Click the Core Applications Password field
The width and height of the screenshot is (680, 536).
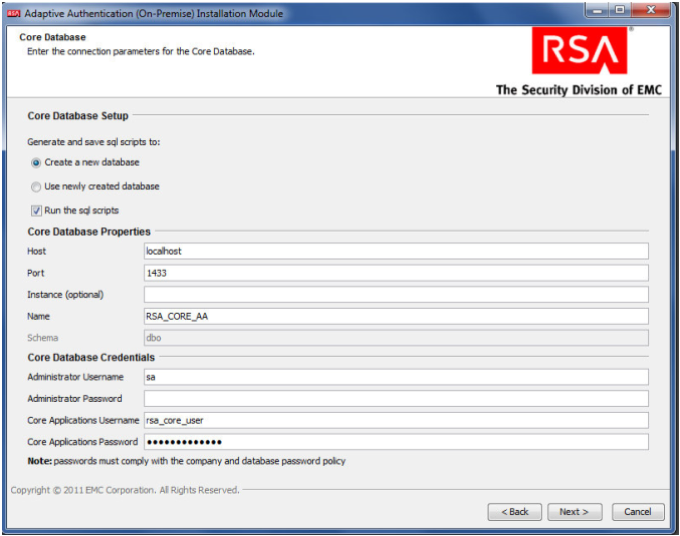pyautogui.click(x=396, y=442)
